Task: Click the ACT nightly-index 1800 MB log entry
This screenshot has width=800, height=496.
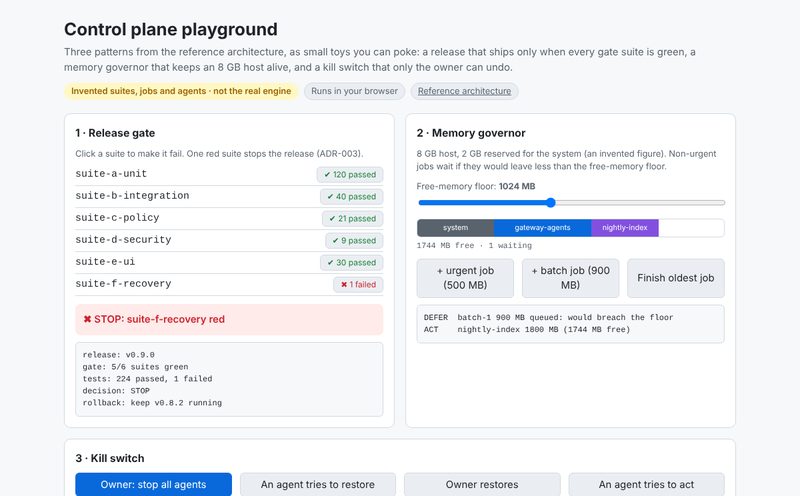Action: (x=527, y=330)
